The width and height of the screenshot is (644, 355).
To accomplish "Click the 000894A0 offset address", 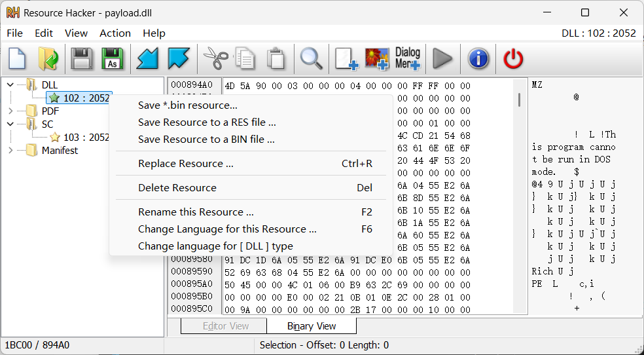I will (191, 85).
